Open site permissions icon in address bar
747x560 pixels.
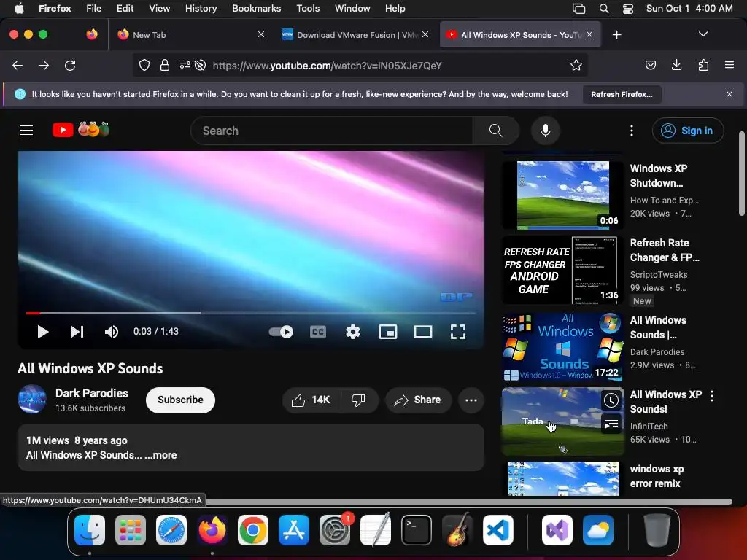[185, 65]
